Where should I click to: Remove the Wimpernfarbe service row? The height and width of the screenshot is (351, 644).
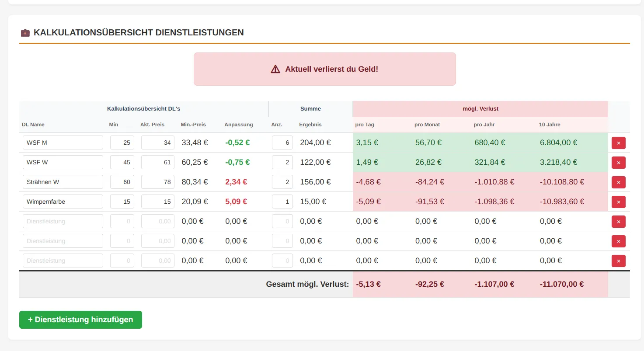coord(618,202)
